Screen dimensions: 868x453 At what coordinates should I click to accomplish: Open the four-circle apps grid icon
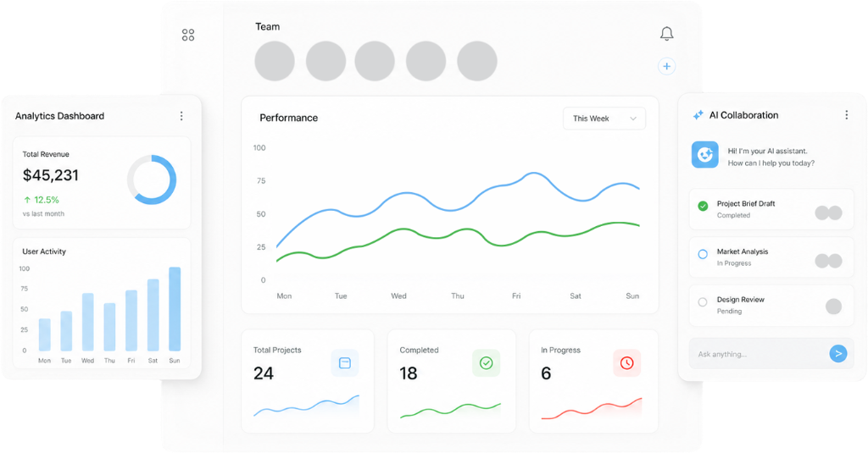click(x=188, y=35)
